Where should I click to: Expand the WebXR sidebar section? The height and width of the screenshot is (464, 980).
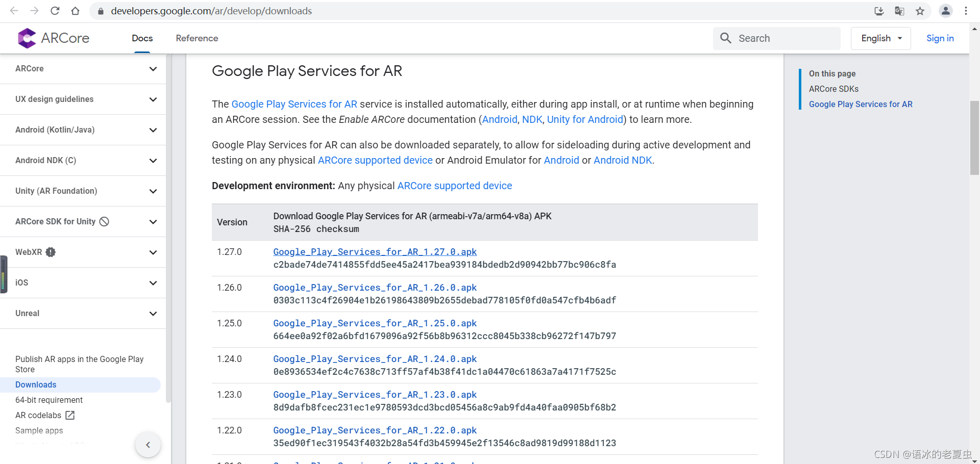tap(153, 252)
